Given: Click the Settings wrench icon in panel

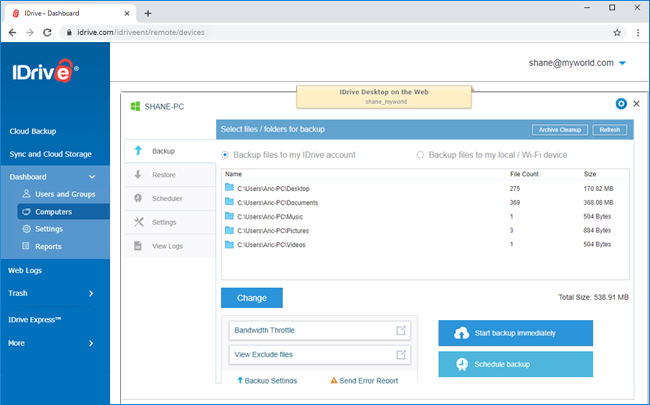Looking at the screenshot, I should [138, 222].
